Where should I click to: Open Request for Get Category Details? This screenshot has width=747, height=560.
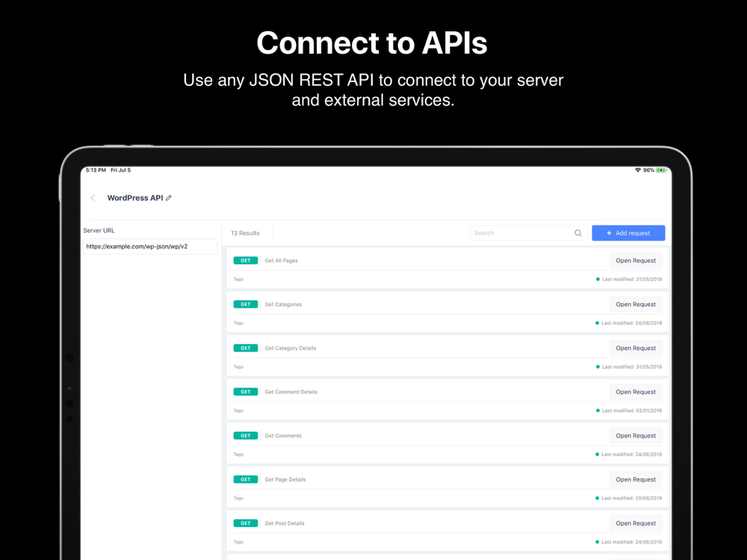pos(636,348)
